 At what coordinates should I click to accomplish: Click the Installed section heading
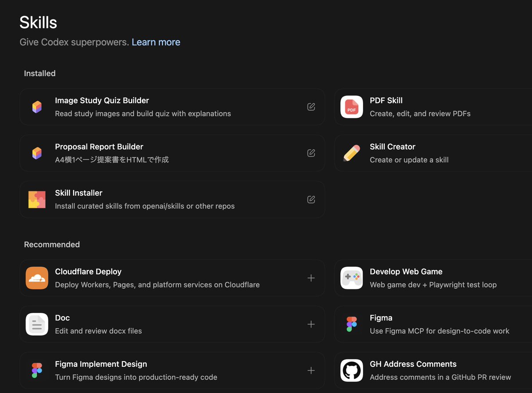pyautogui.click(x=39, y=74)
